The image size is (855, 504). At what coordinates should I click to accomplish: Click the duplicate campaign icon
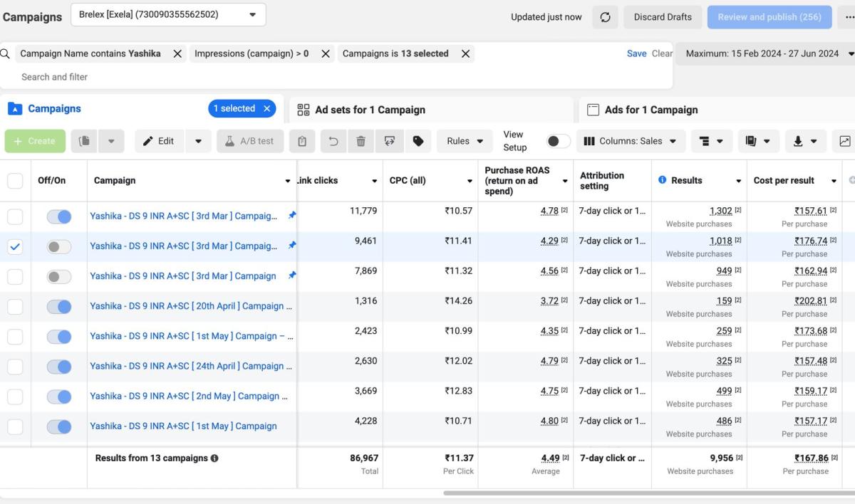84,141
